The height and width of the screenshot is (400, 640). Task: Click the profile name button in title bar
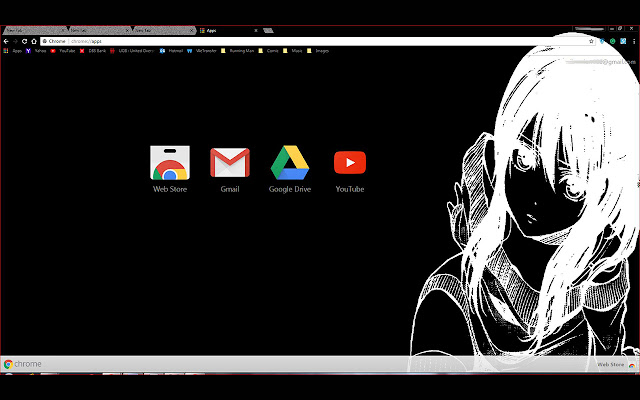[589, 29]
